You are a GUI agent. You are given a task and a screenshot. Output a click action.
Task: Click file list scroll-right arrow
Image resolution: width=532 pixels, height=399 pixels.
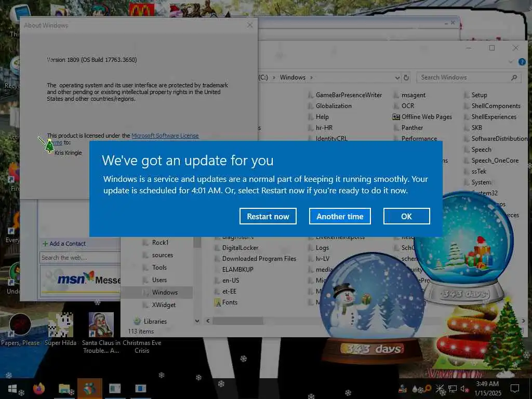(x=523, y=321)
